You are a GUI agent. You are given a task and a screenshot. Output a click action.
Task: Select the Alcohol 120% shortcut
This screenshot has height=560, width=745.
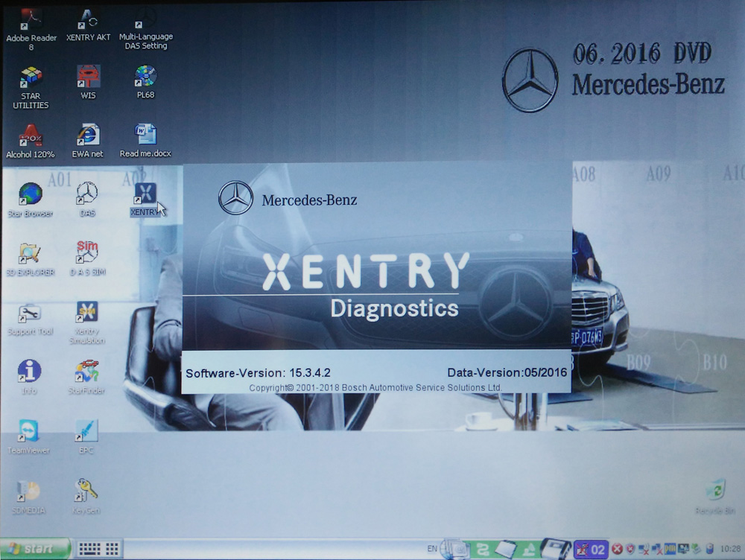point(31,141)
